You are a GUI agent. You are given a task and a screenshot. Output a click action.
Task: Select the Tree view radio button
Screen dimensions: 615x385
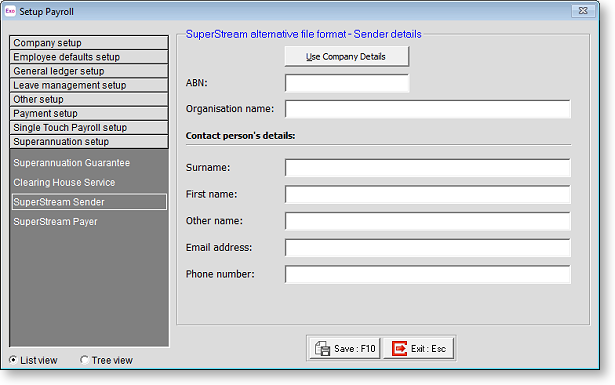tap(84, 360)
